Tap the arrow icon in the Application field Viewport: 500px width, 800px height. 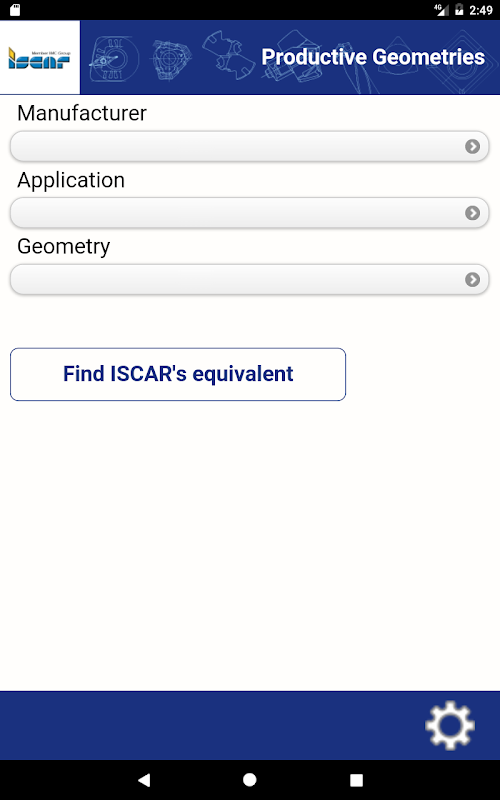click(x=472, y=213)
